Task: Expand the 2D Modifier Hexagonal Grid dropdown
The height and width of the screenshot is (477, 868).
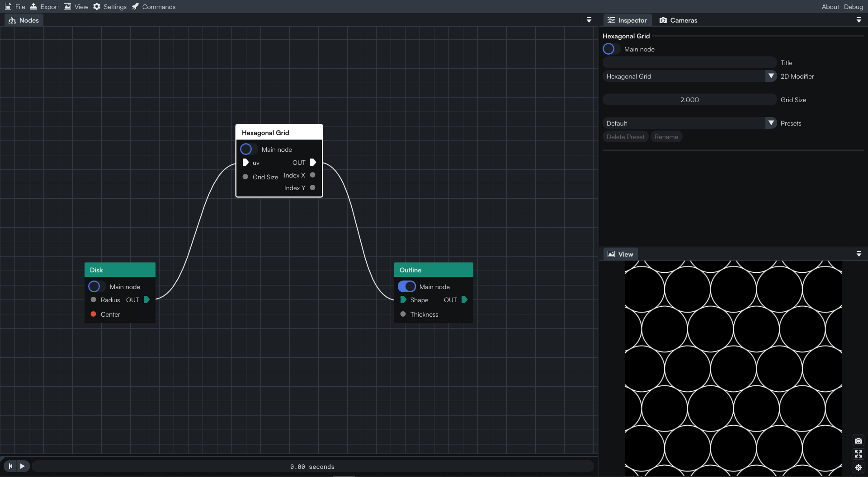Action: click(x=771, y=76)
